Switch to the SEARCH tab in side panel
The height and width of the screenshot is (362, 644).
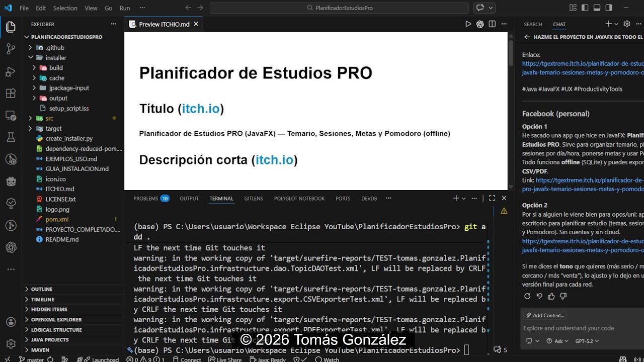pos(533,24)
